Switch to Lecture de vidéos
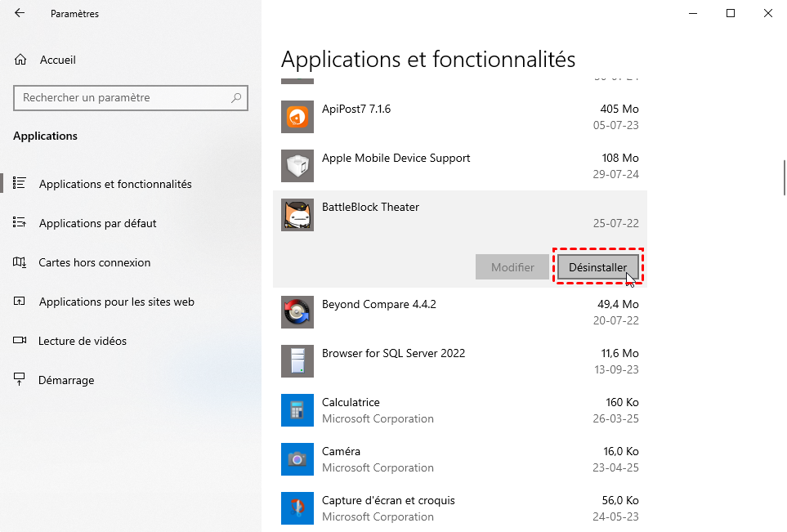The image size is (787, 532). click(83, 341)
